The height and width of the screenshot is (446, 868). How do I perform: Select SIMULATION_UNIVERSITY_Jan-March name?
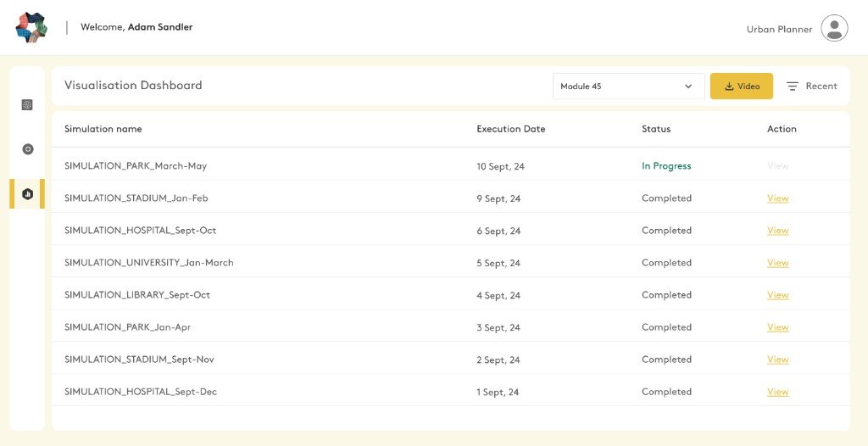[x=149, y=263]
